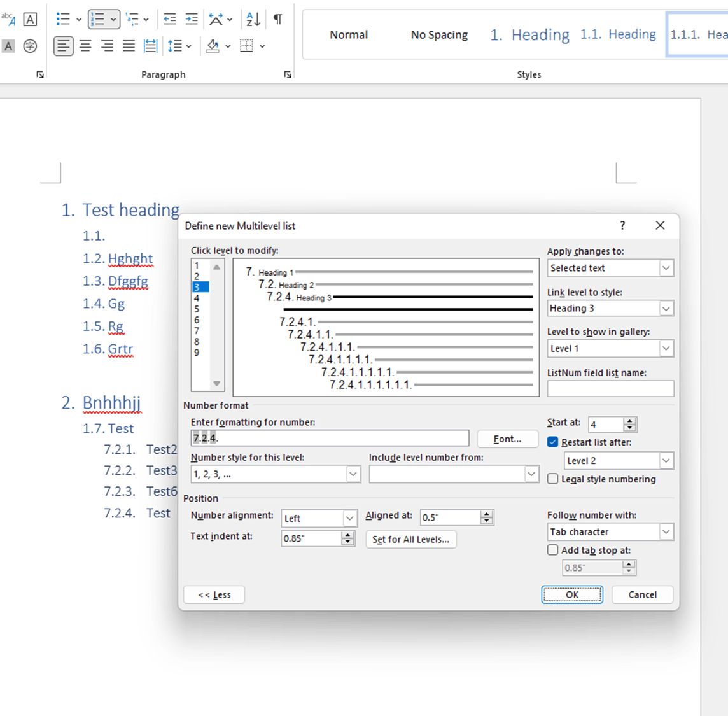
Task: Uncheck Restart list after checkbox
Action: pyautogui.click(x=552, y=442)
